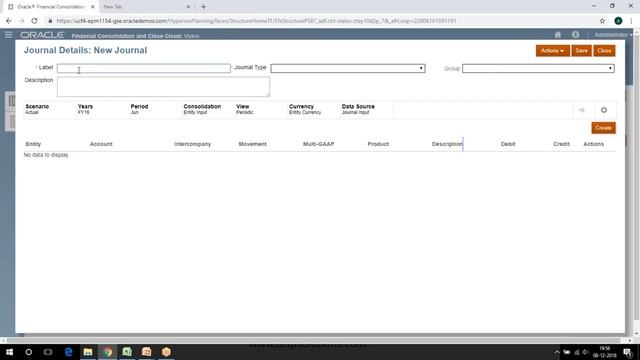Switch to the New Tab browser tab
This screenshot has width=640, height=360.
pyautogui.click(x=143, y=7)
